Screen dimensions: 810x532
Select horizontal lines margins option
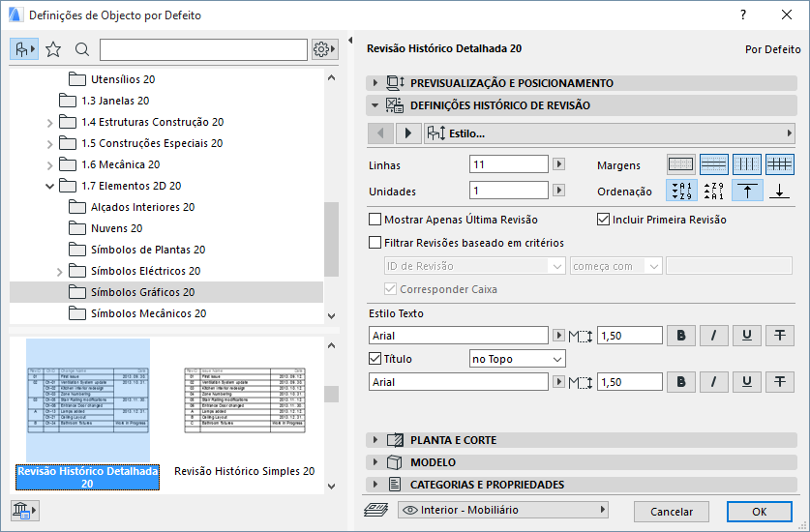(714, 164)
